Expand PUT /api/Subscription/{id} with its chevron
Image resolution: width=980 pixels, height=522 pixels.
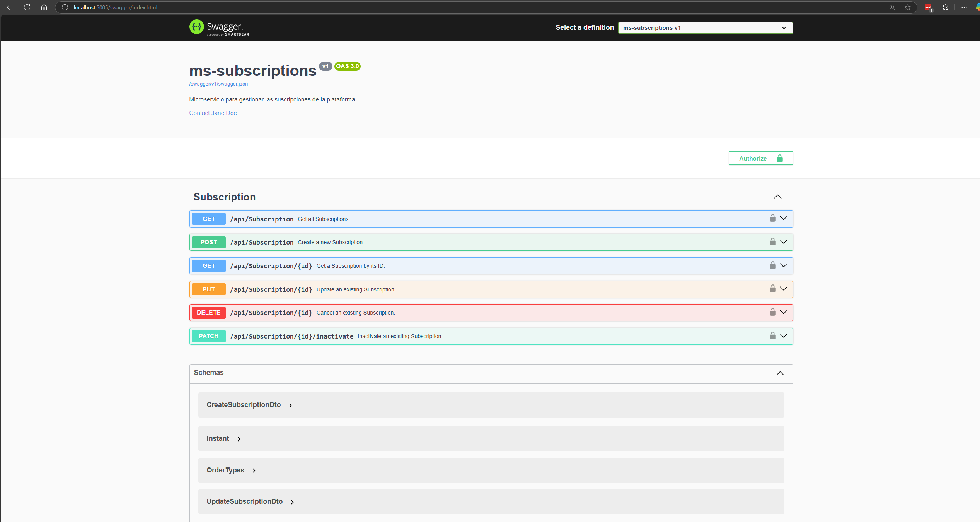coord(784,289)
